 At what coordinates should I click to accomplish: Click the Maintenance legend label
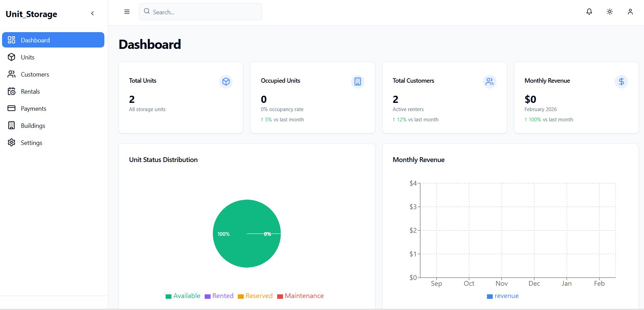point(300,296)
